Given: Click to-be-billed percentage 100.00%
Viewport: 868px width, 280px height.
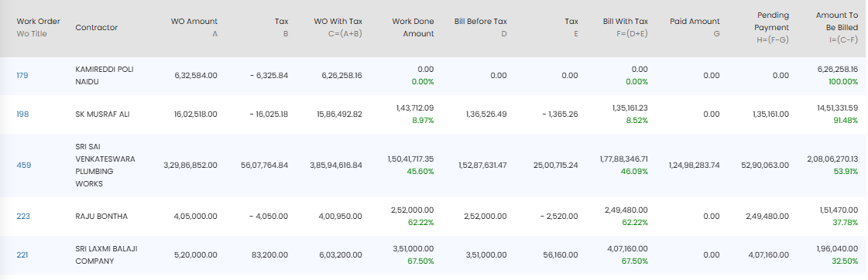Looking at the screenshot, I should click(843, 81).
